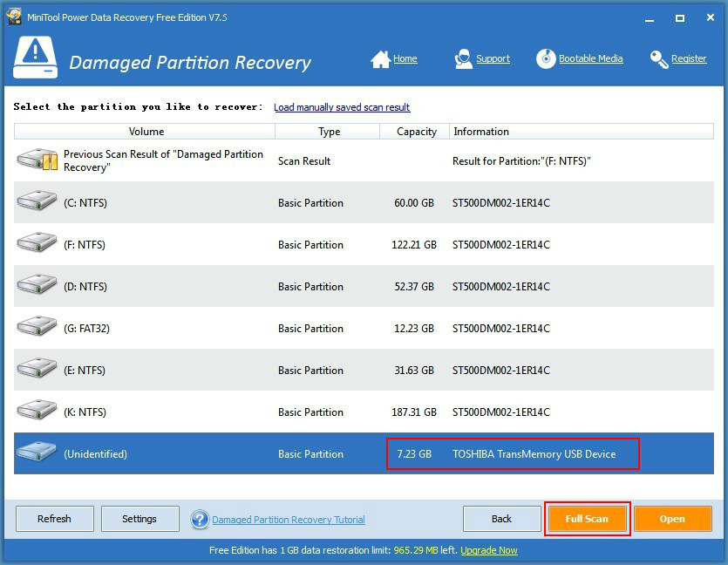
Task: Open the Home link
Action: click(405, 59)
